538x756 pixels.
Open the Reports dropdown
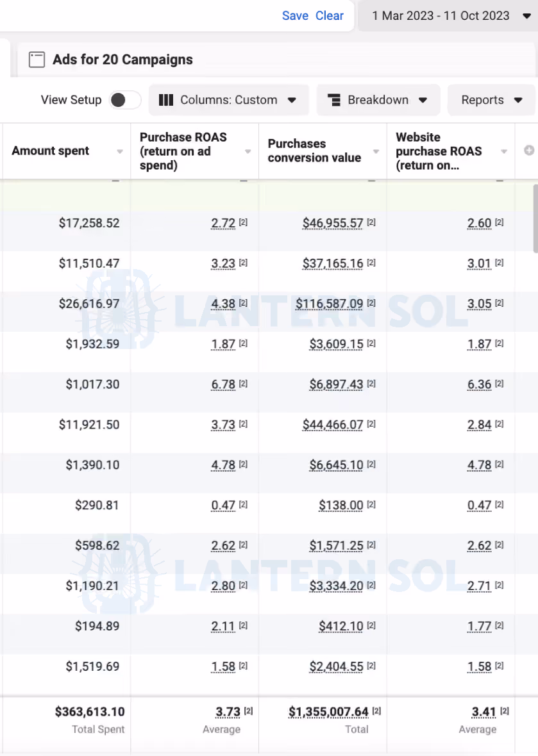coord(491,100)
